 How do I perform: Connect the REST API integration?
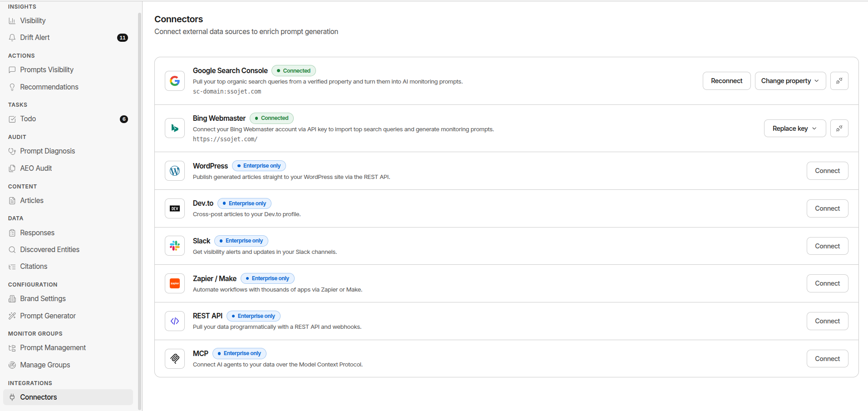pyautogui.click(x=828, y=321)
